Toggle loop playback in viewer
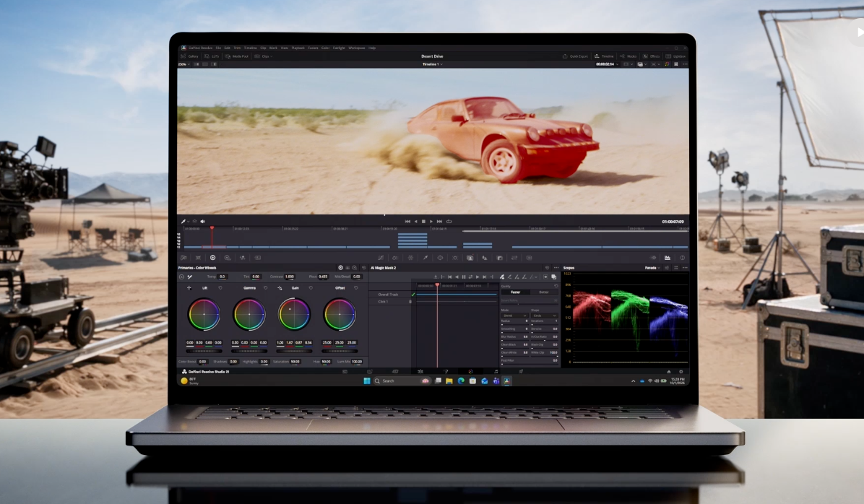 click(449, 222)
